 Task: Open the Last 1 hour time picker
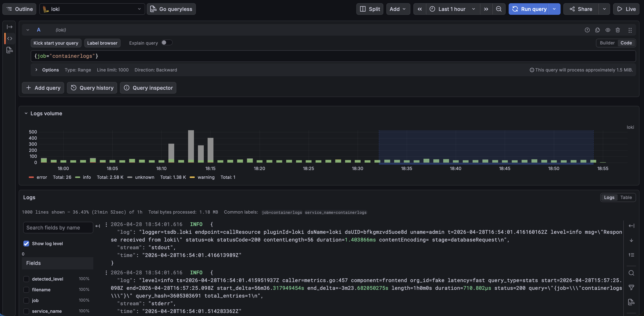(x=453, y=9)
